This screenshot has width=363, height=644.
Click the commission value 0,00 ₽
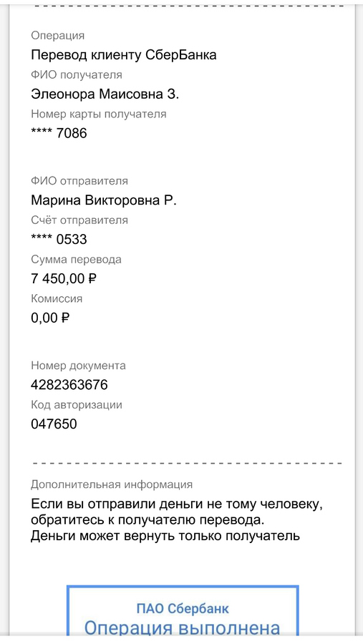coord(50,318)
